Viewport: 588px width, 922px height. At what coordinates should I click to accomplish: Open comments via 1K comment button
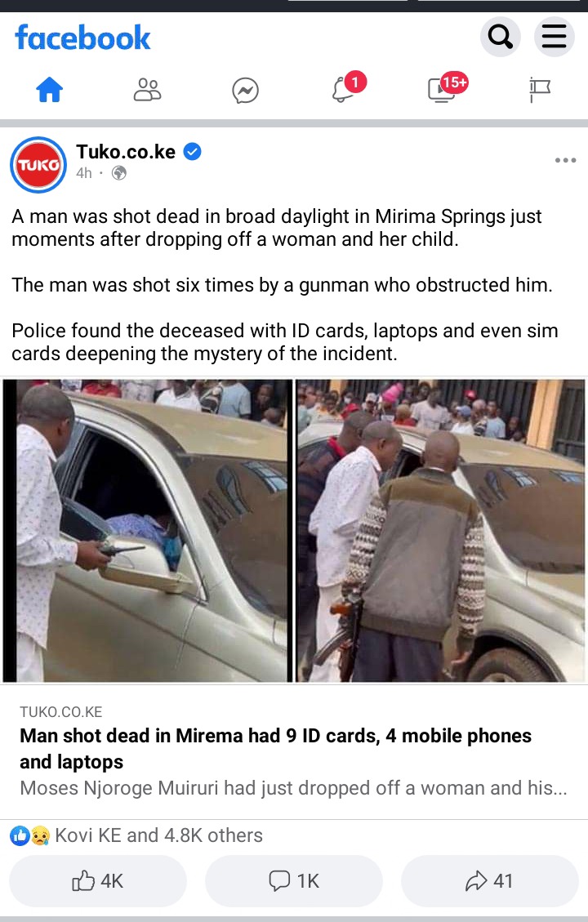point(294,881)
